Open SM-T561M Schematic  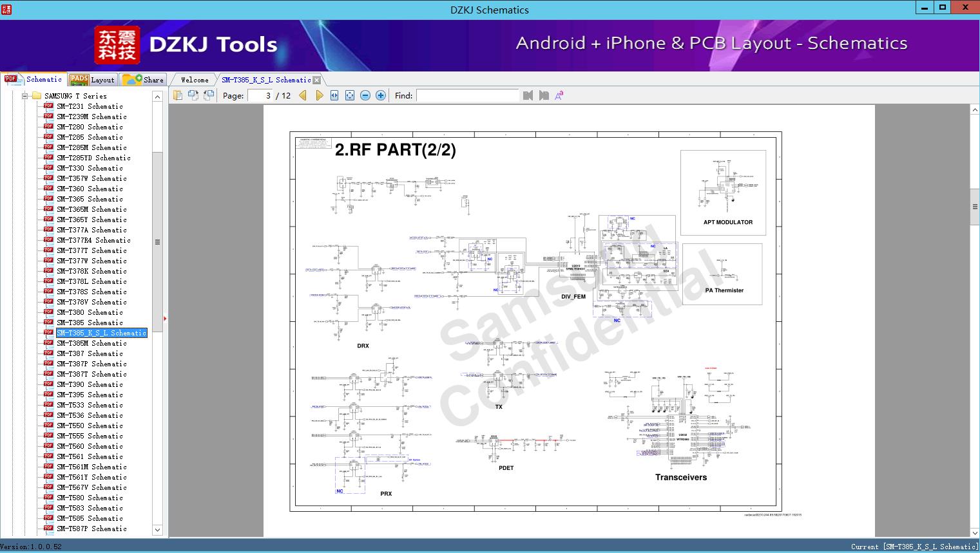[x=91, y=467]
